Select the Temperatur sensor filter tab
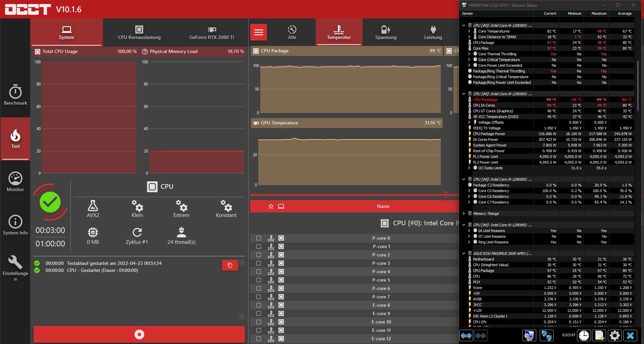The image size is (644, 344). [339, 32]
